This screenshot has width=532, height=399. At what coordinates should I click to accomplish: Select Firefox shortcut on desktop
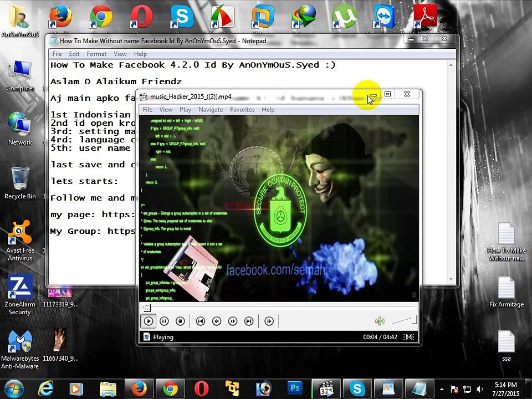tap(60, 17)
